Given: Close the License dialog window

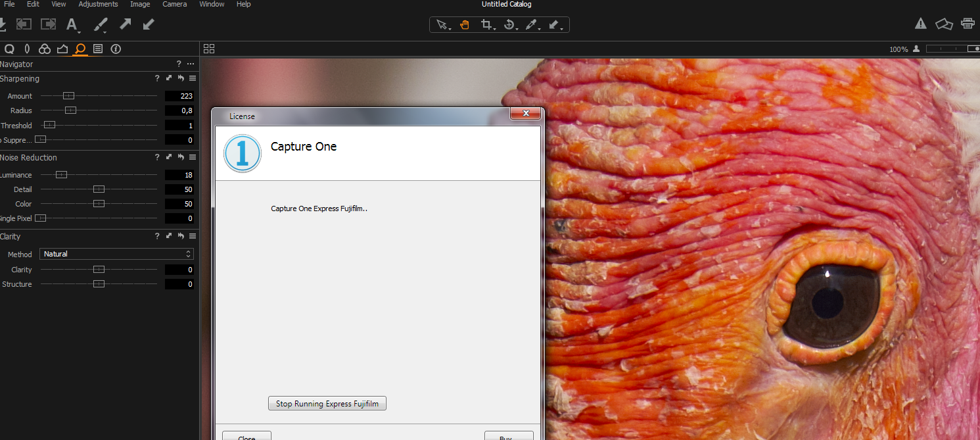Looking at the screenshot, I should click(526, 114).
